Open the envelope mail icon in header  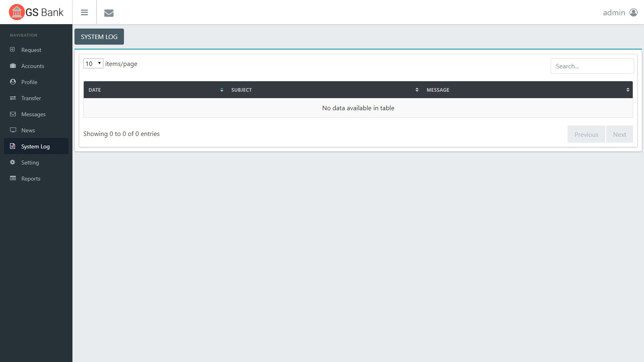(109, 13)
